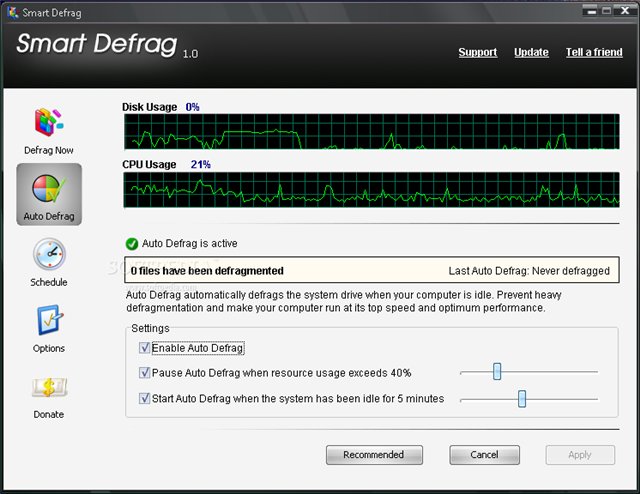Click the Smart Defrag title bar icon
640x494 pixels.
click(x=13, y=12)
